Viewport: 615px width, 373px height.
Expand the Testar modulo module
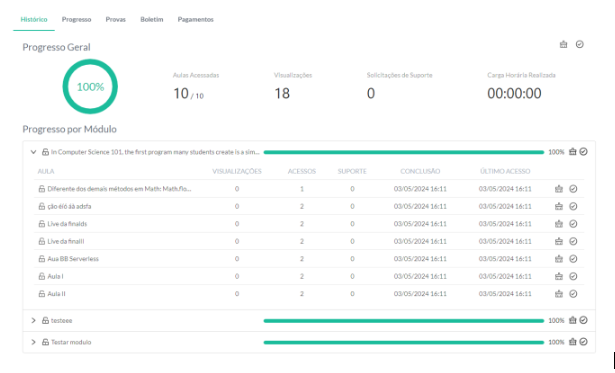click(x=33, y=342)
